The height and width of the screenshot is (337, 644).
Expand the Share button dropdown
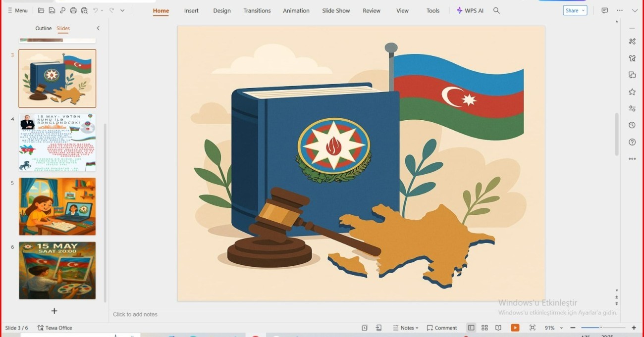[x=583, y=10]
